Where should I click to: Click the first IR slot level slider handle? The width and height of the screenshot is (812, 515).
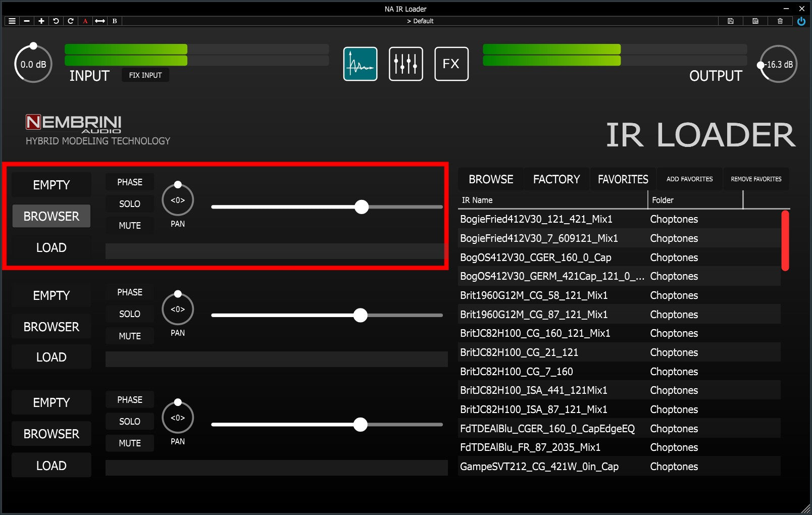362,207
